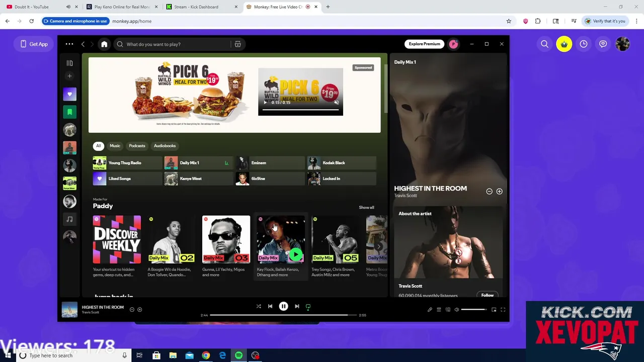Click minus icon in Now Playing panel

[489, 192]
